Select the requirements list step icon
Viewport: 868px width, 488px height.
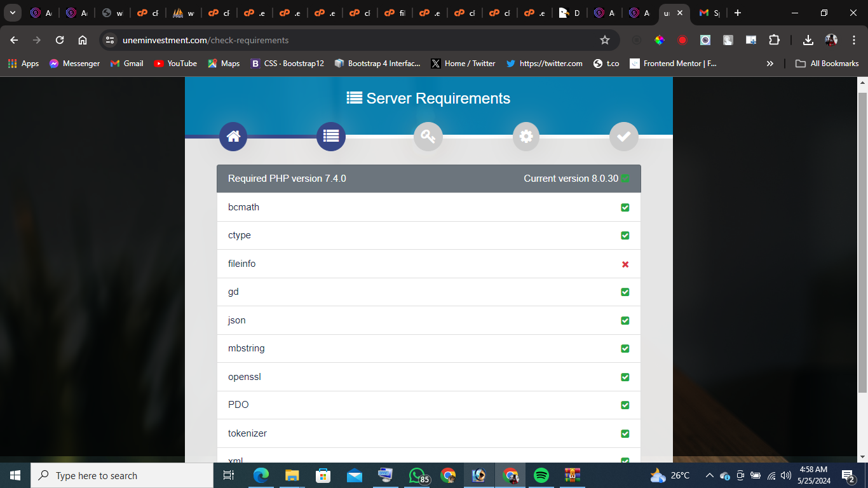pyautogui.click(x=330, y=137)
